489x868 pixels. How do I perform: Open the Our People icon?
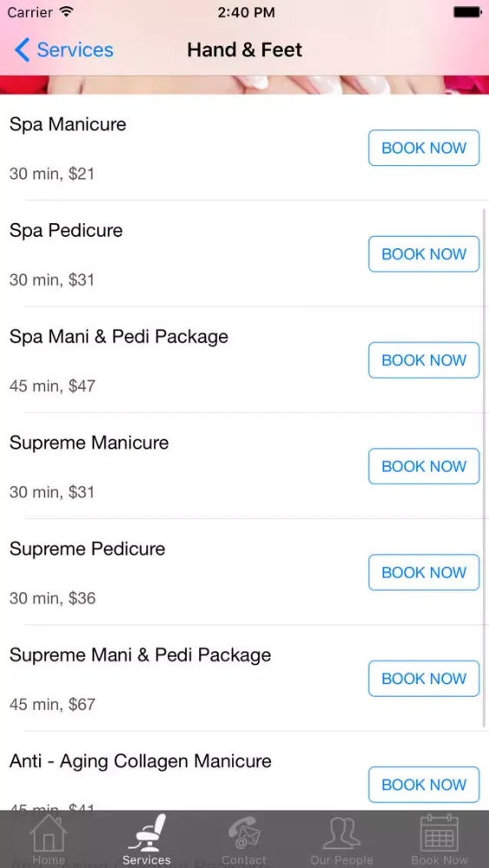click(341, 833)
